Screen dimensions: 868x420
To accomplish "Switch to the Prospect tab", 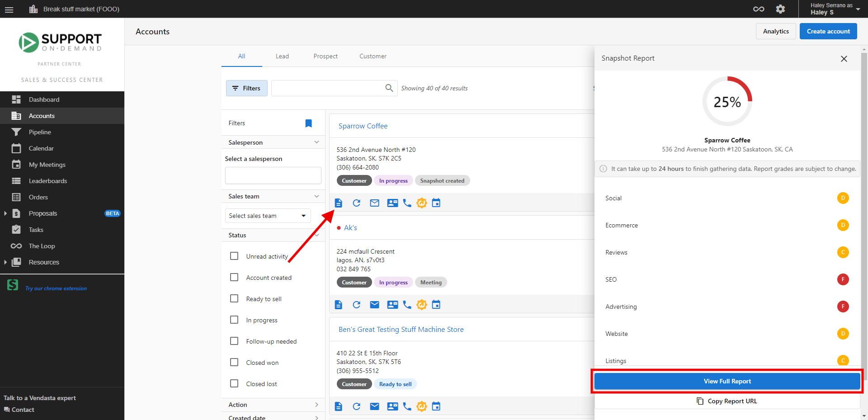I will pyautogui.click(x=325, y=56).
